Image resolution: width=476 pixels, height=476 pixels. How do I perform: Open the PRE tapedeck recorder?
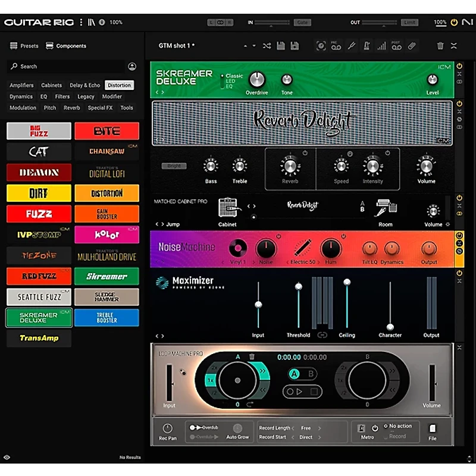pyautogui.click(x=336, y=45)
